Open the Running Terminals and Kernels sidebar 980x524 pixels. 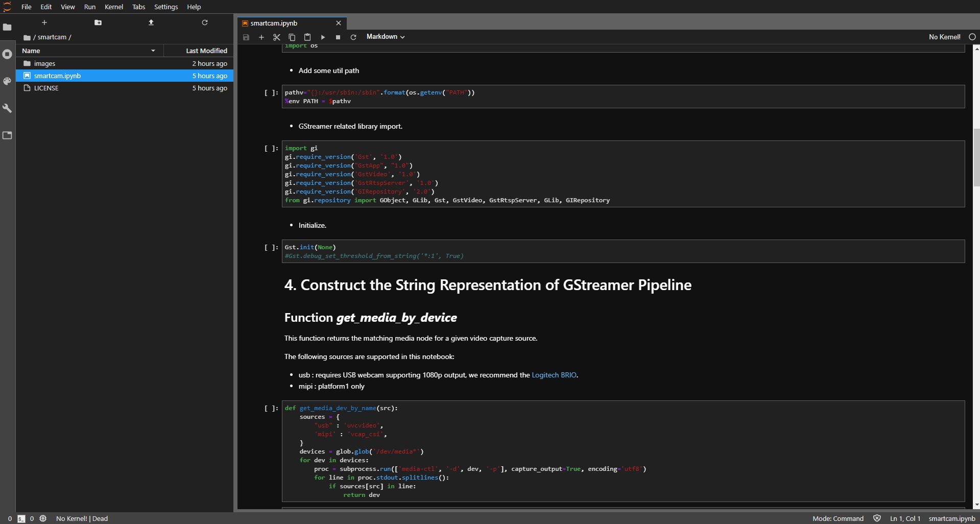(7, 54)
